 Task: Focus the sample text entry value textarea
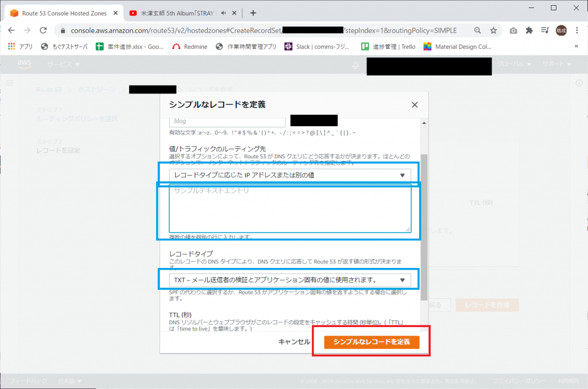(x=290, y=208)
